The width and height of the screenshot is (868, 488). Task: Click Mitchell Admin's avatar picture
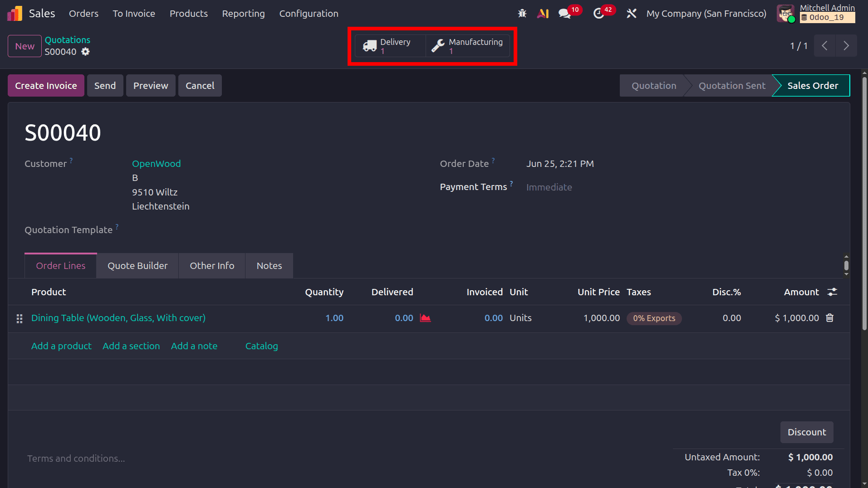786,14
